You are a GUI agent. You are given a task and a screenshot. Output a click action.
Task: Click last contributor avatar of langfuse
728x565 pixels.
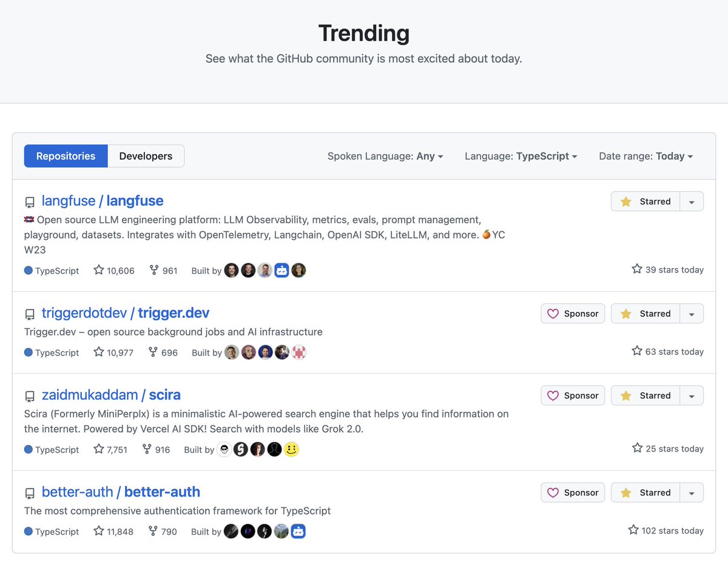coord(298,270)
